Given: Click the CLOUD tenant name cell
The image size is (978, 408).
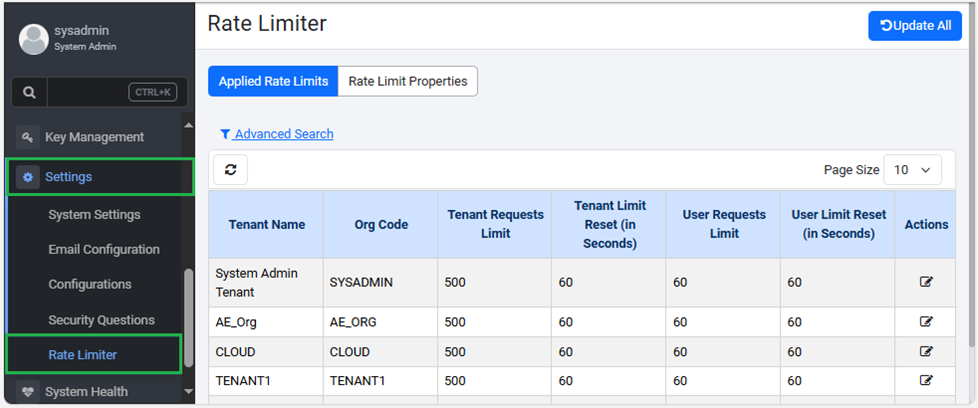Looking at the screenshot, I should point(266,352).
